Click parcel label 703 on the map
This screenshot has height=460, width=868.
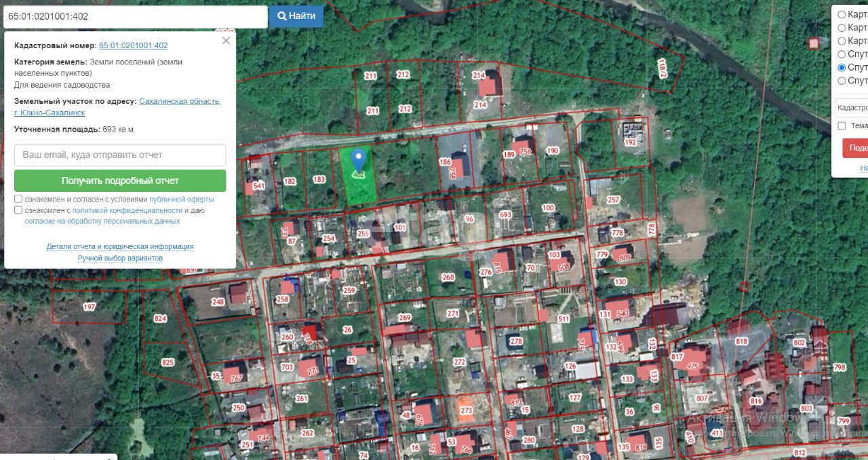click(288, 368)
